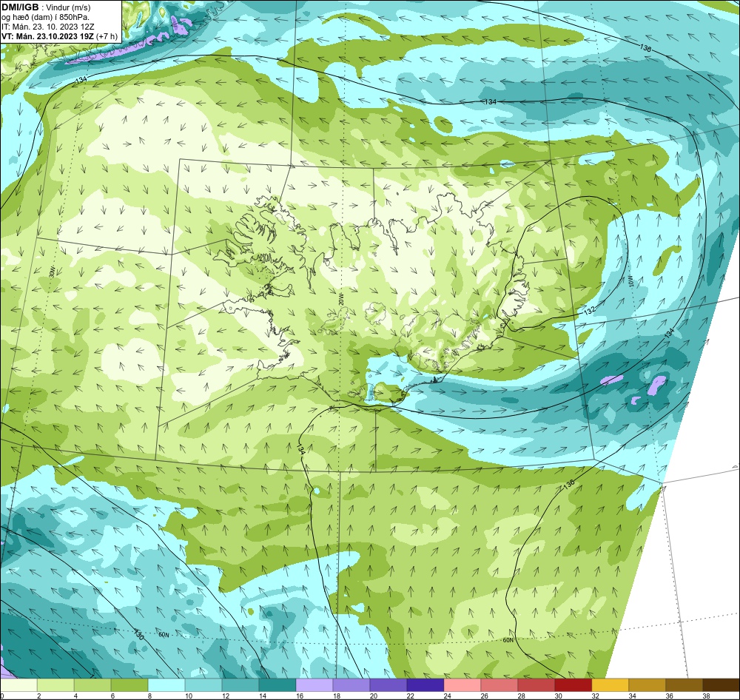Screen dimensions: 740x700
Task: Select the 2–4 m/s light green swatch
Action: tap(55, 685)
